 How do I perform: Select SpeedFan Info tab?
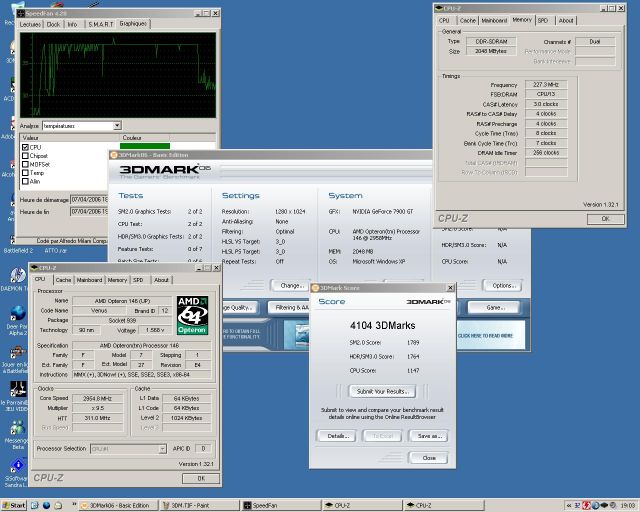click(73, 24)
